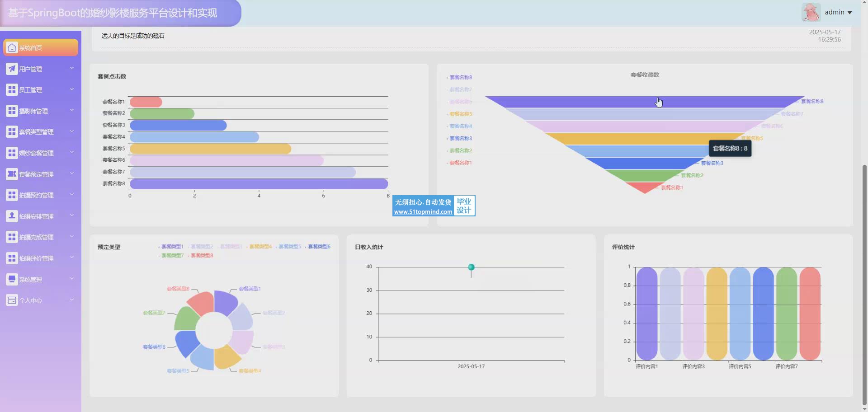This screenshot has height=412, width=868.
Task: Click the admin avatar image
Action: pyautogui.click(x=811, y=12)
